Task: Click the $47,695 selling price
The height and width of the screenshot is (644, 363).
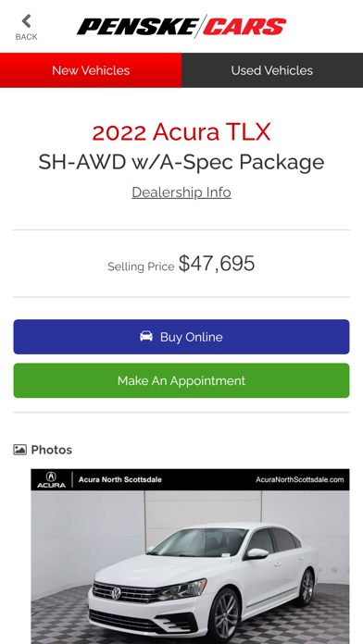Action: pyautogui.click(x=217, y=264)
